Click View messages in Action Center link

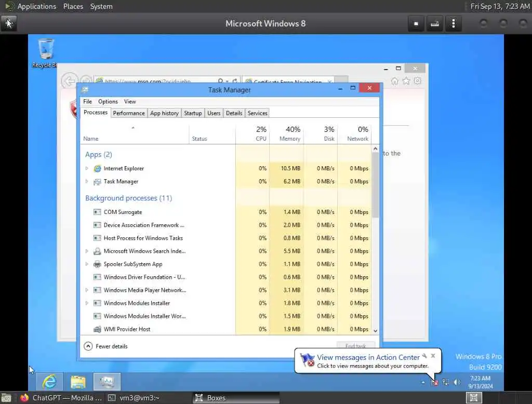click(x=368, y=358)
